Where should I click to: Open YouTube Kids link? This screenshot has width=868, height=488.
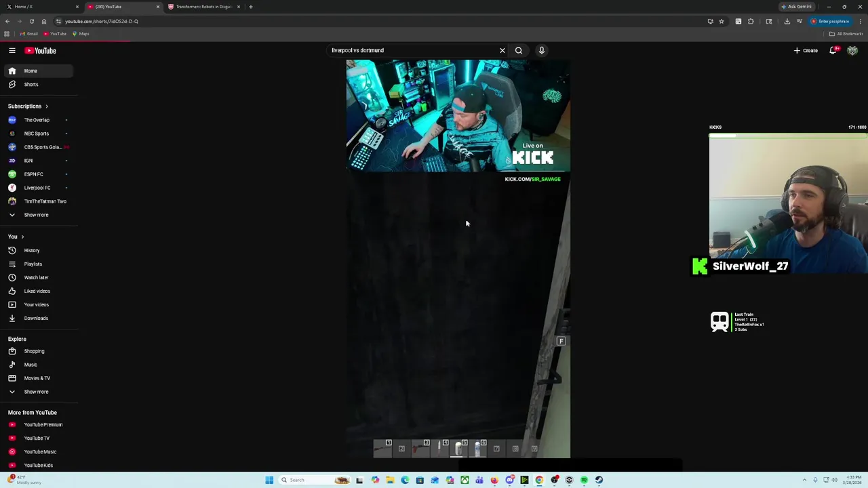click(x=39, y=465)
